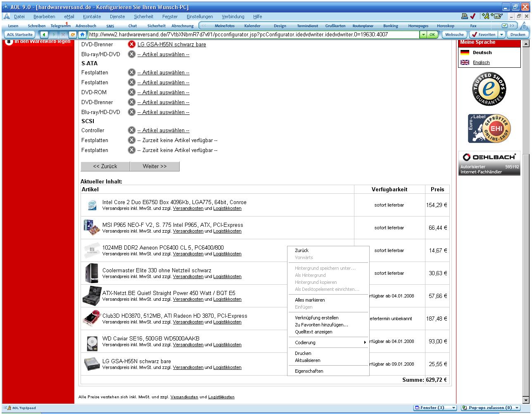Click the X icon beside SCSI Controller
Screen dimensions: 532x414
coord(132,130)
